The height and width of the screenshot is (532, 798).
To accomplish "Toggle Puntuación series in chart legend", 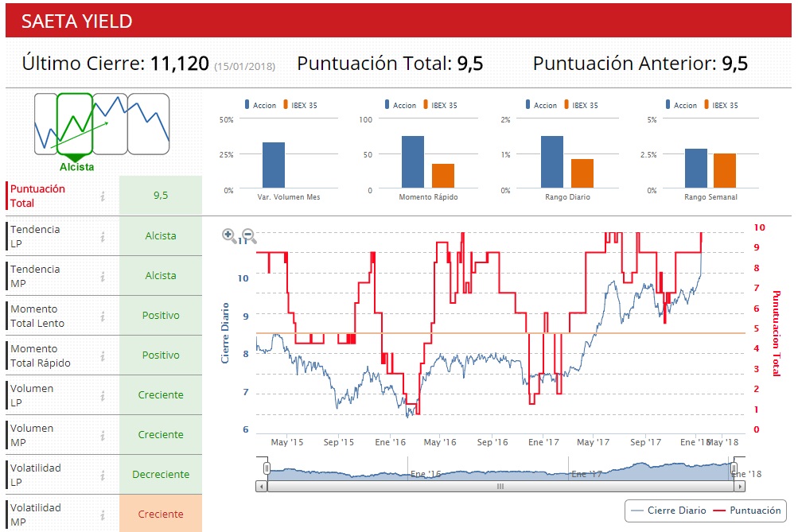I will pos(747,510).
